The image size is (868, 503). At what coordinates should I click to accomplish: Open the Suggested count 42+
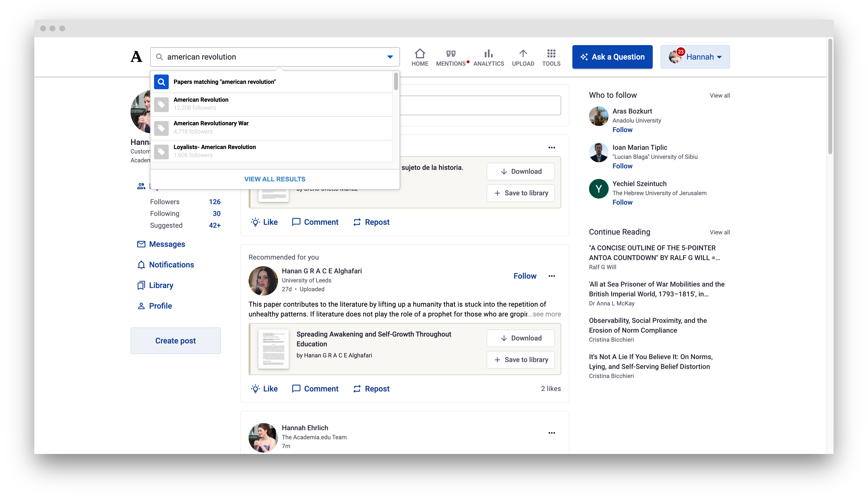pyautogui.click(x=215, y=226)
